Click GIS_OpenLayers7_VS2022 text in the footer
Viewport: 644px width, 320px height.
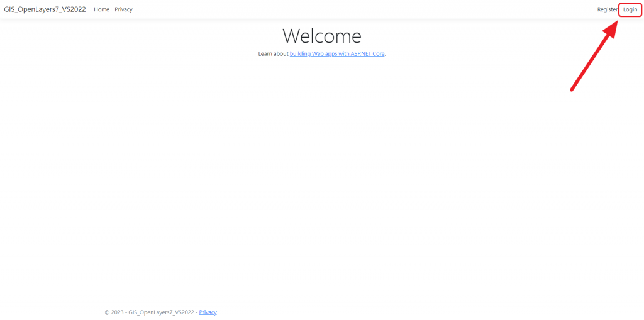click(160, 312)
